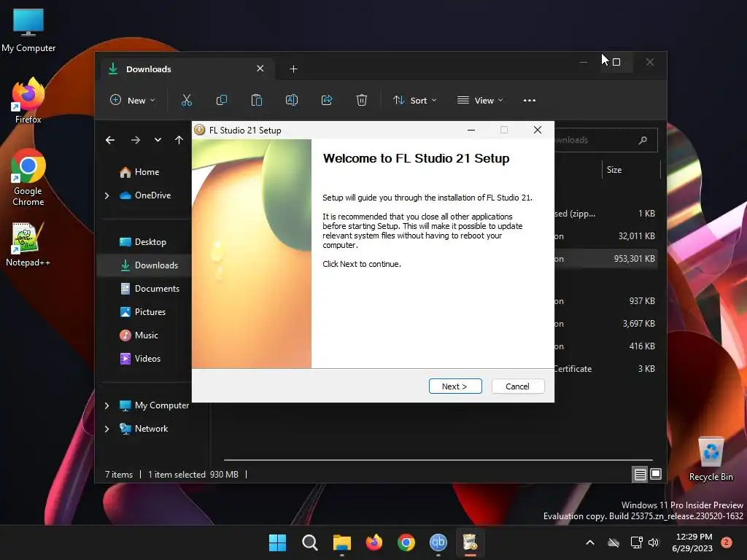Screen dimensions: 747x560
Task: Click the Size column header
Action: [631, 170]
